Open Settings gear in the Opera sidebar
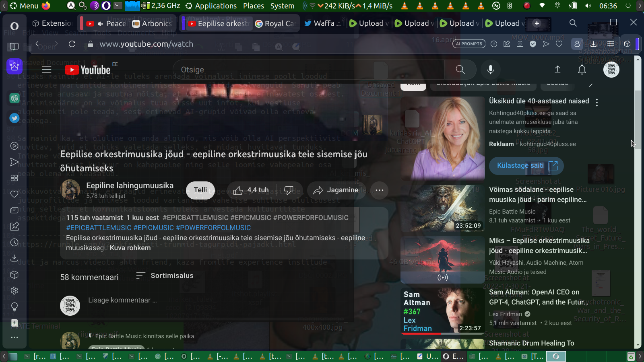Viewport: 644px width, 362px height. (x=14, y=291)
